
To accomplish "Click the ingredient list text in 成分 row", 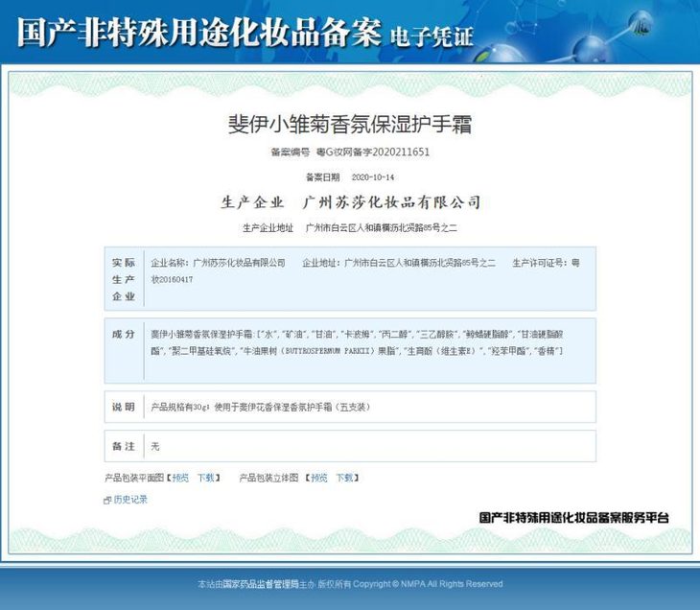I will (357, 342).
